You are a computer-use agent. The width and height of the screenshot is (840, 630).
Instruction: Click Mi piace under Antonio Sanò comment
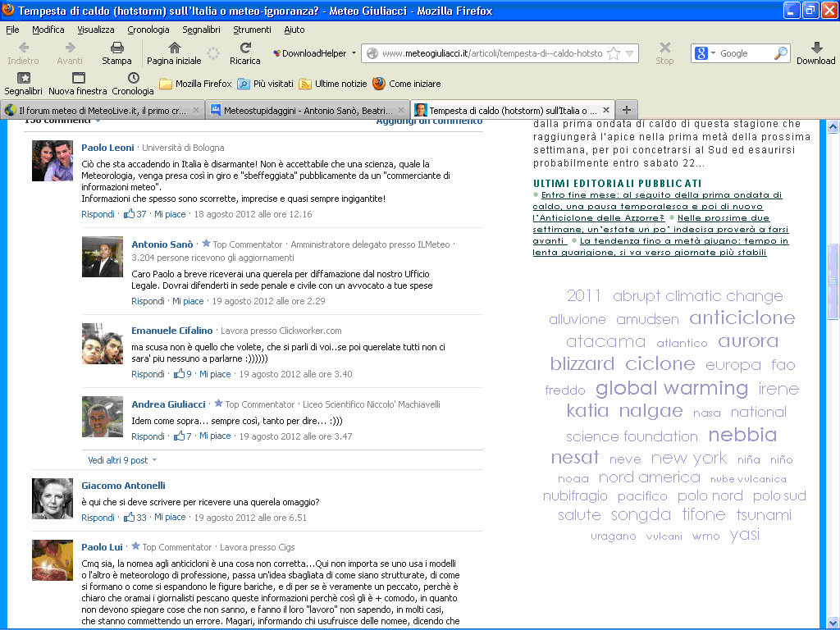[x=188, y=301]
